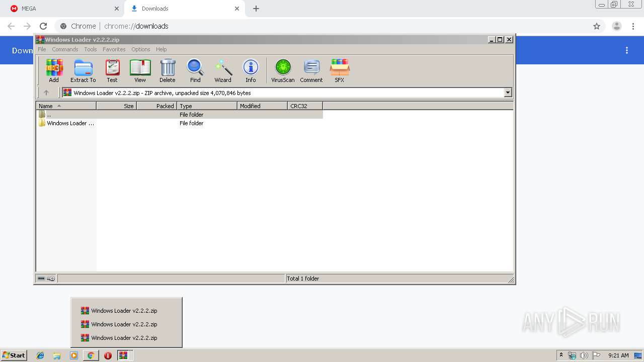Open downloads page three-dot menu
Viewport: 644px width, 362px height.
627,50
